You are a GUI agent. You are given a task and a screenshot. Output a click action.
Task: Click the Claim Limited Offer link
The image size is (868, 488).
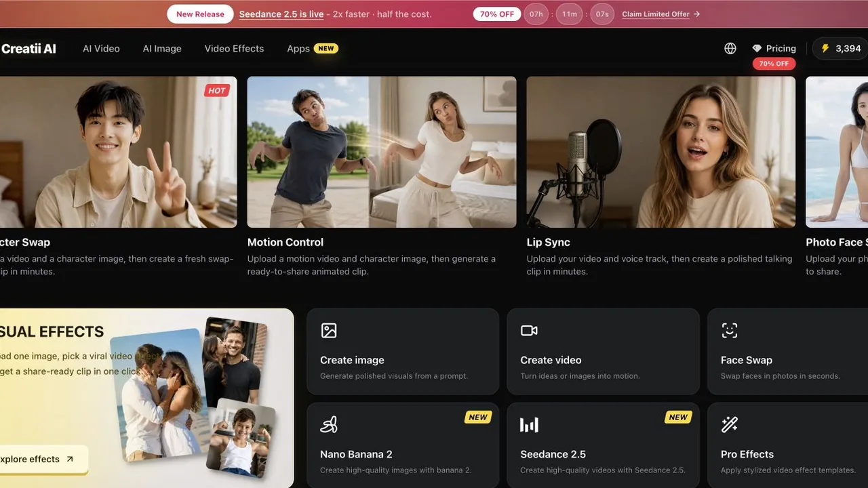[x=656, y=14]
